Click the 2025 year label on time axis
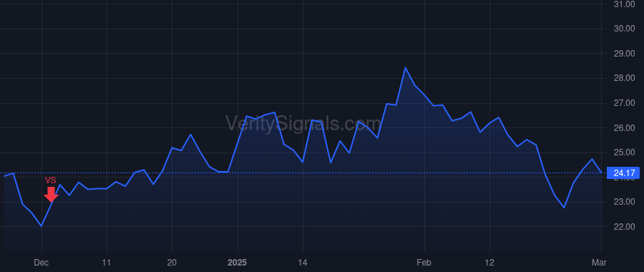Viewport: 644px width, 272px height. tap(238, 263)
